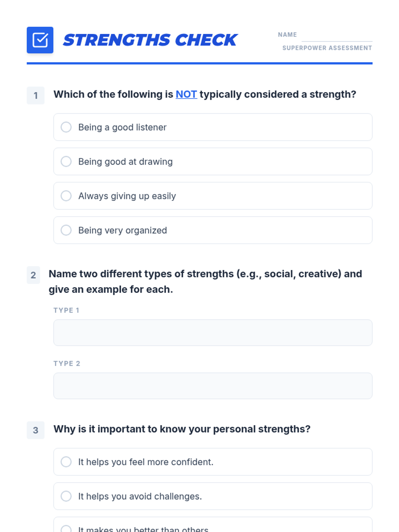The image size is (399, 532).
Task: Click question 3 heading text
Action: point(182,429)
